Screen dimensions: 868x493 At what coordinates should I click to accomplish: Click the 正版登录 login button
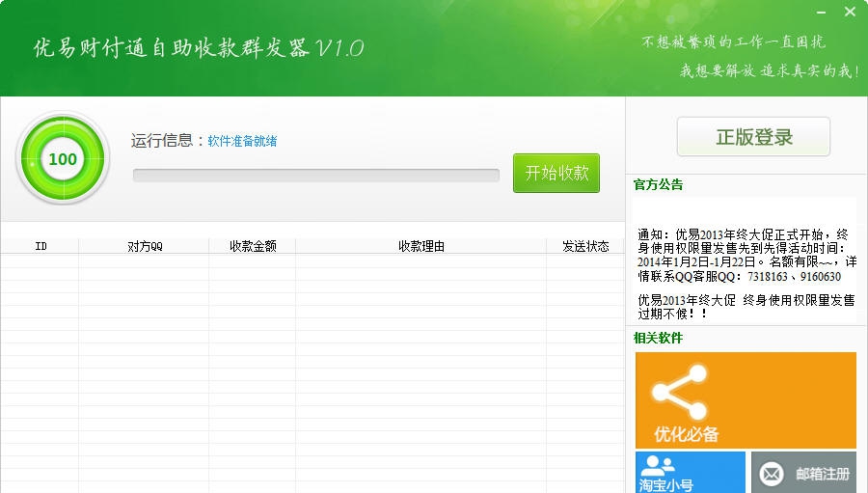[753, 137]
